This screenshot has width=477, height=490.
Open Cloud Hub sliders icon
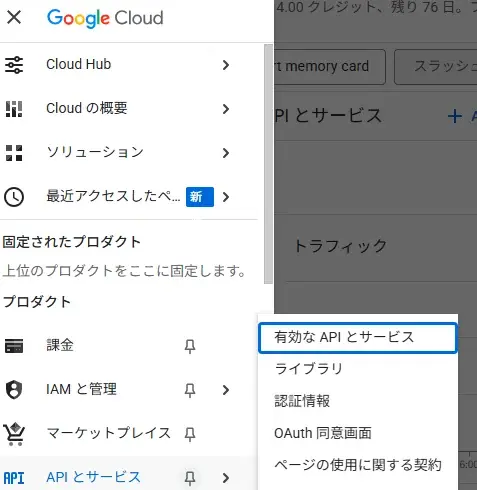pos(14,64)
